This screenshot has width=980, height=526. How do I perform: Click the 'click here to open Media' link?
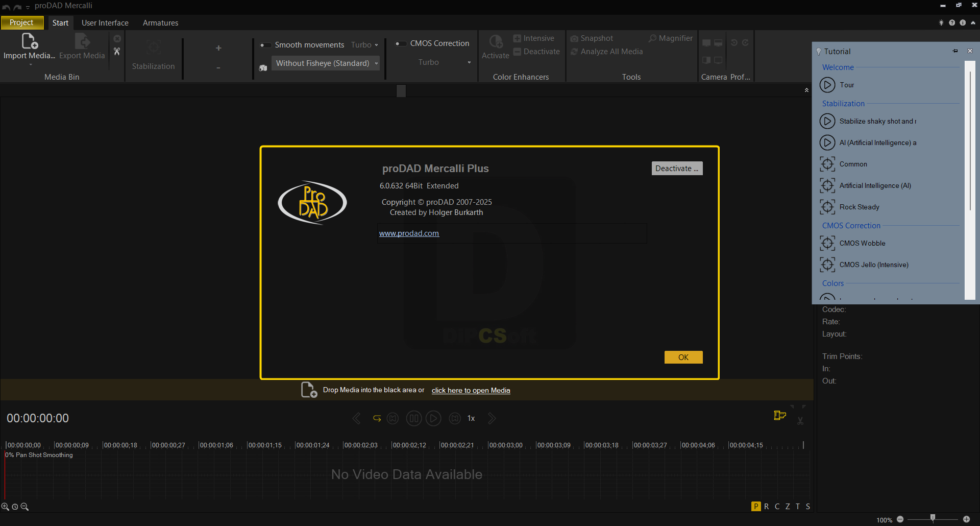pos(471,390)
